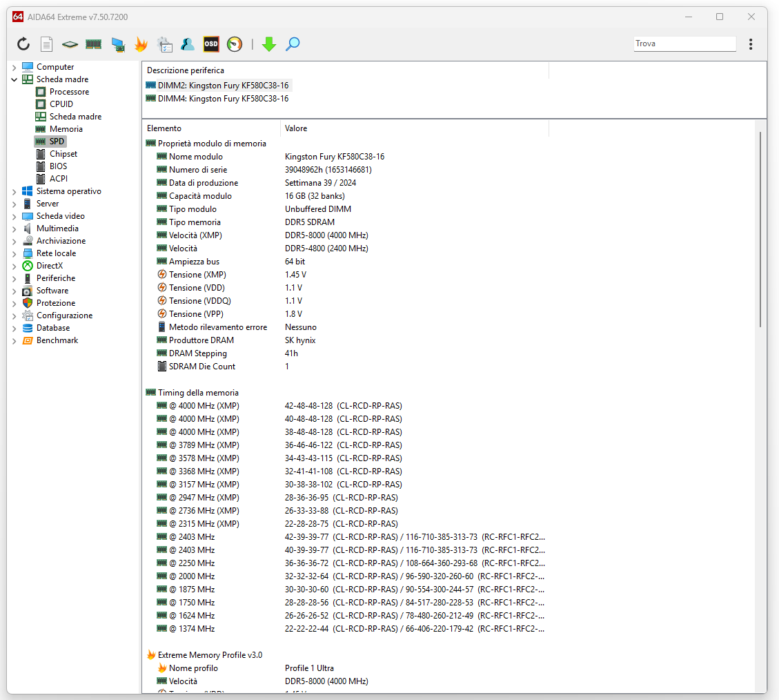Image resolution: width=779 pixels, height=700 pixels.
Task: Expand the Computer tree node
Action: click(14, 67)
